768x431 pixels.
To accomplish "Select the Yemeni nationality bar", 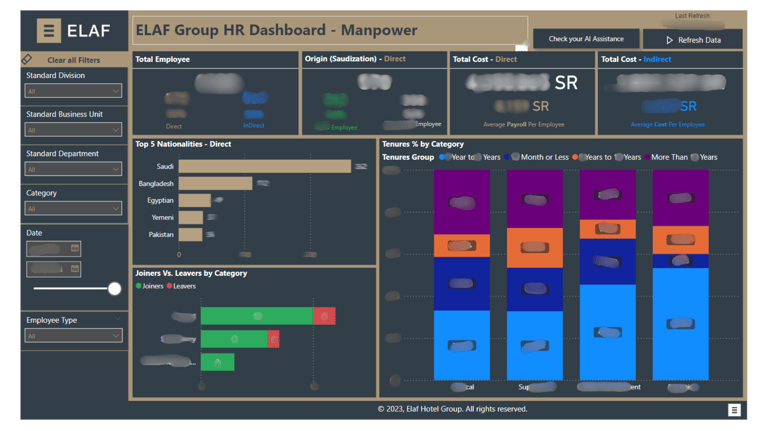I will click(191, 217).
